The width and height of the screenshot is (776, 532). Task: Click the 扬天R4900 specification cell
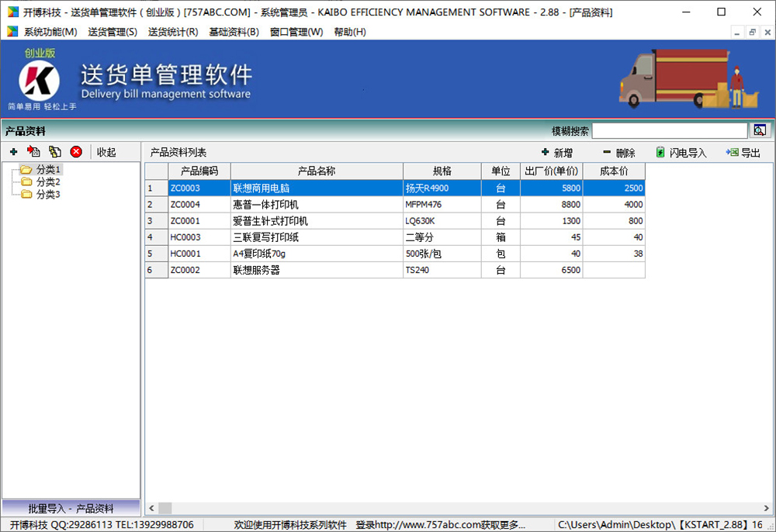coord(442,188)
